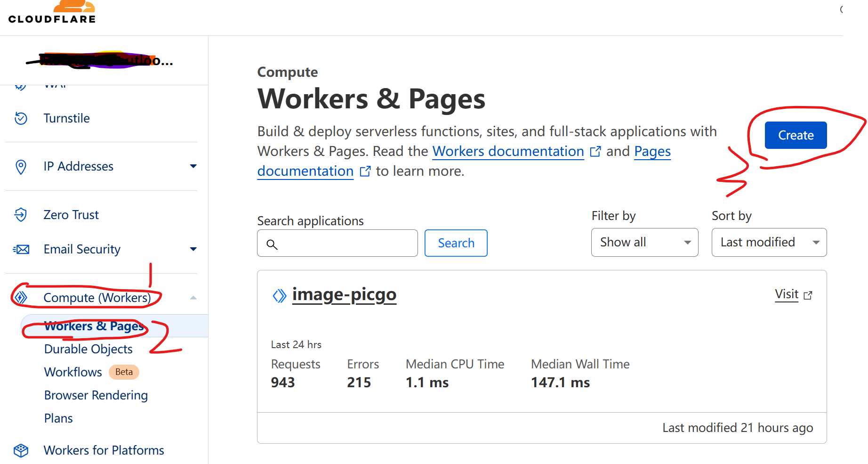Screen dimensions: 868x464
Task: Focus the Search applications input field
Action: pyautogui.click(x=338, y=243)
